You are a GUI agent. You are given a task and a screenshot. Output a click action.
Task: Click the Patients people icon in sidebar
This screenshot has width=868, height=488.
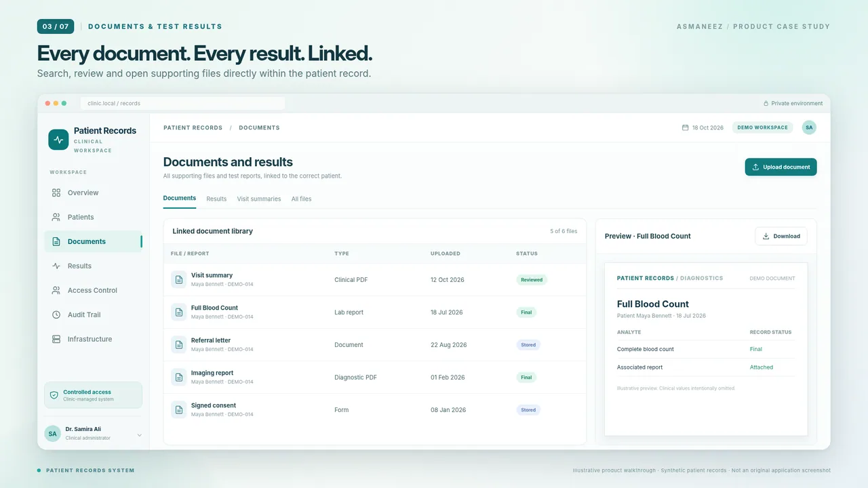[56, 217]
